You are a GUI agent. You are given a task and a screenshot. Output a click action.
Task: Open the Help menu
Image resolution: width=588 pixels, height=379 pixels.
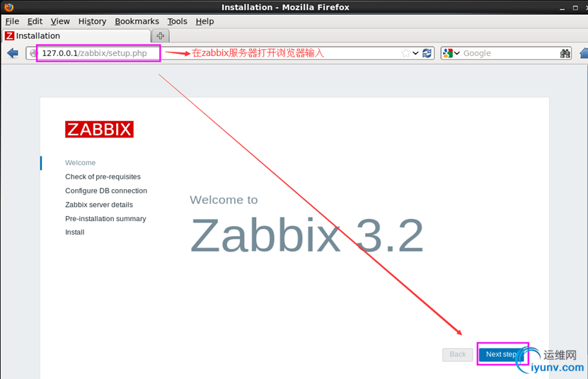coord(204,21)
